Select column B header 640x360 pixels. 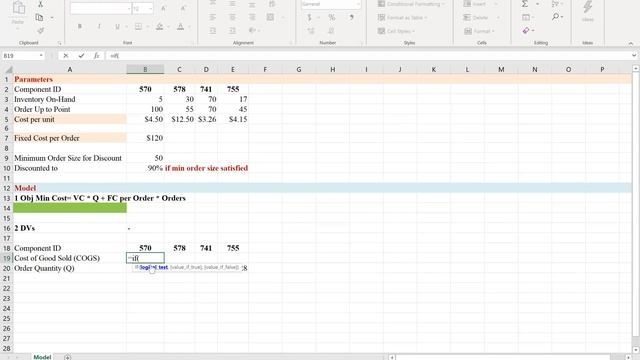[145, 70]
